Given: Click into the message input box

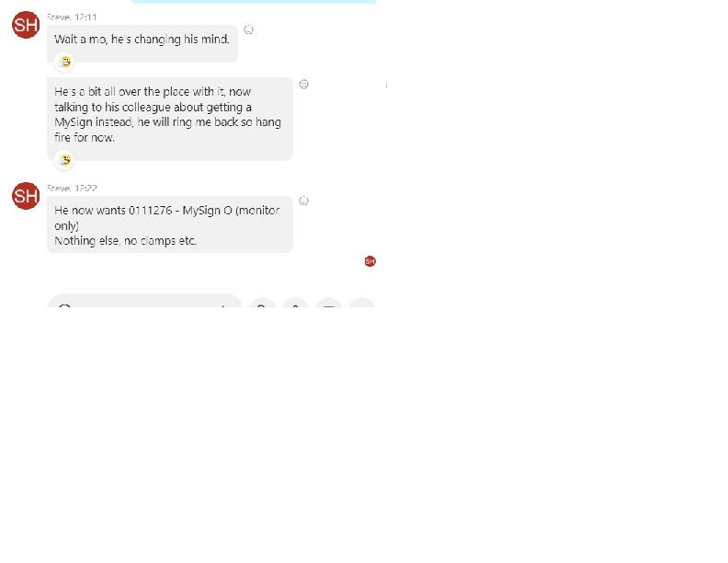Looking at the screenshot, I should point(145,302).
